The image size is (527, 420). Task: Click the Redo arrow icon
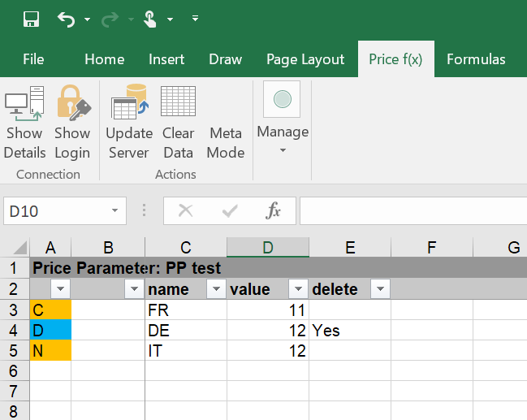[110, 19]
